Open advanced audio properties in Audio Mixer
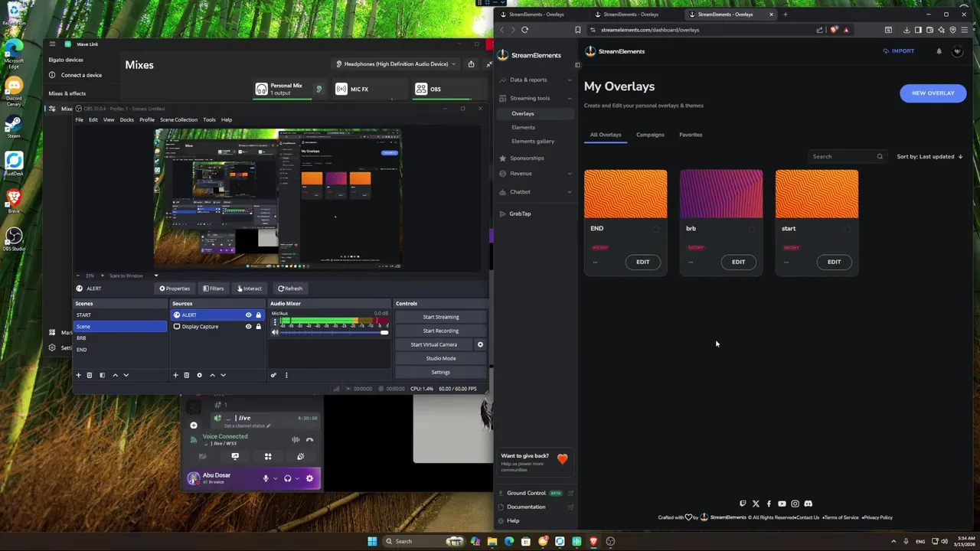This screenshot has width=980, height=551. [273, 375]
